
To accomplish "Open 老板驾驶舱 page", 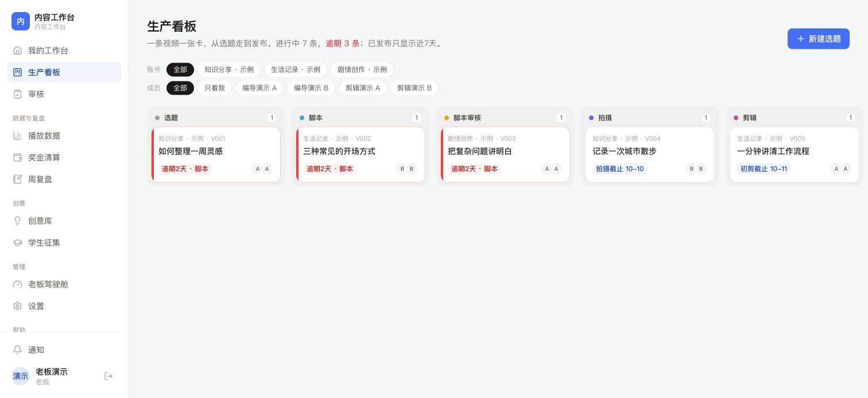I will pyautogui.click(x=64, y=284).
